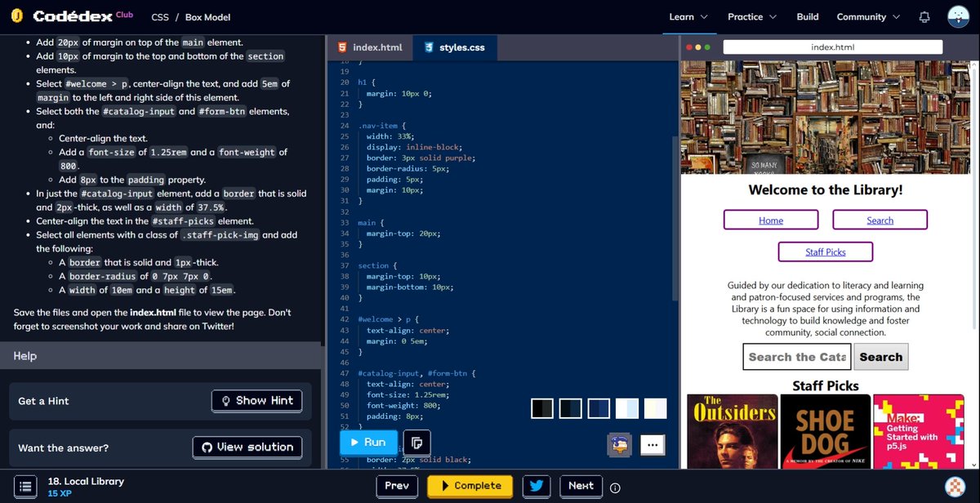Click the Getting Started with p5.js cover
Screen dimensions: 980x503
(919, 432)
